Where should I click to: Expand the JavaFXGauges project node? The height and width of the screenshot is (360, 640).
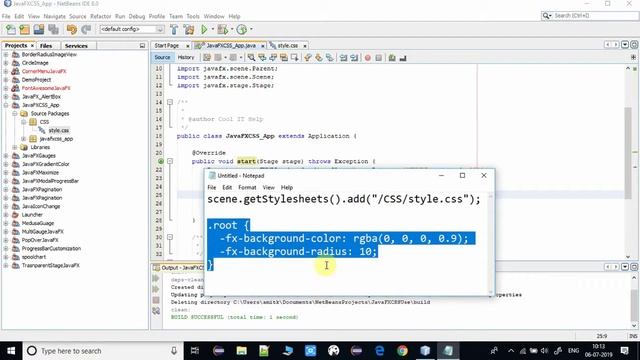coord(6,156)
